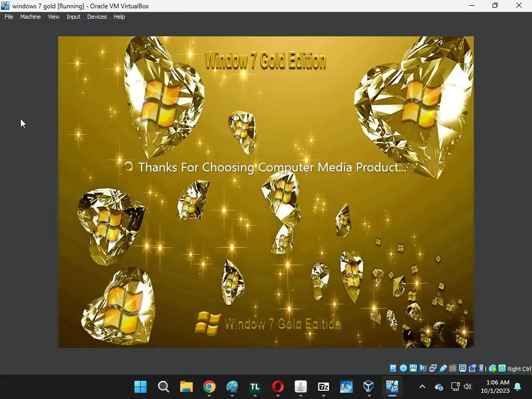Open the Devices menu

click(97, 17)
